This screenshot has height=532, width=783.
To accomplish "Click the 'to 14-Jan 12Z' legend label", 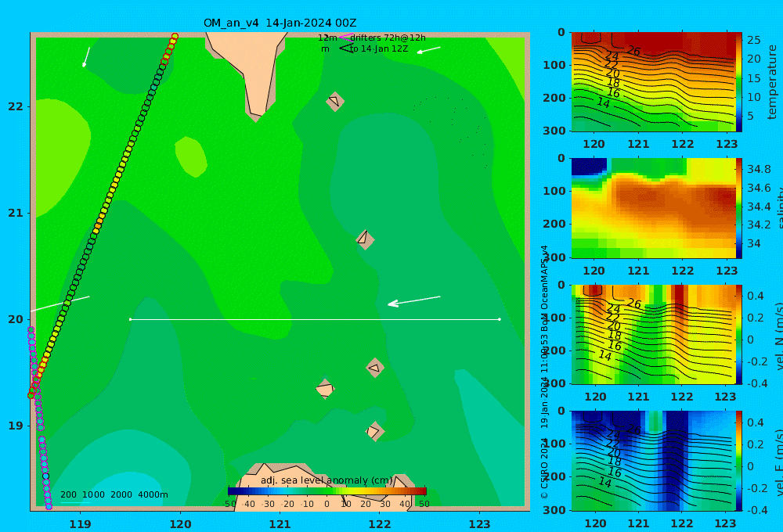I will (x=379, y=49).
